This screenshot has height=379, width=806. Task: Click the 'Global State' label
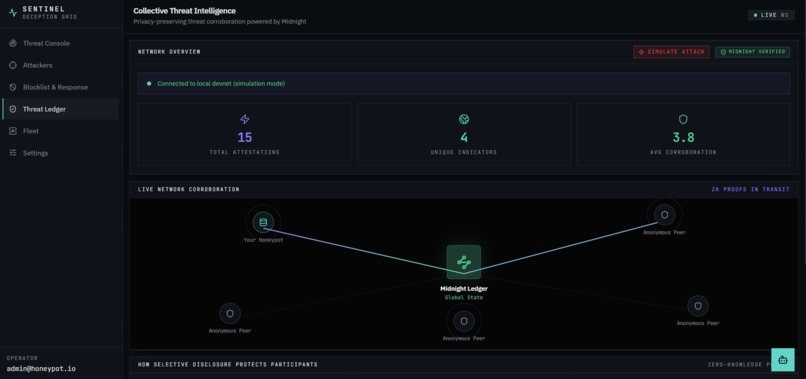(464, 297)
